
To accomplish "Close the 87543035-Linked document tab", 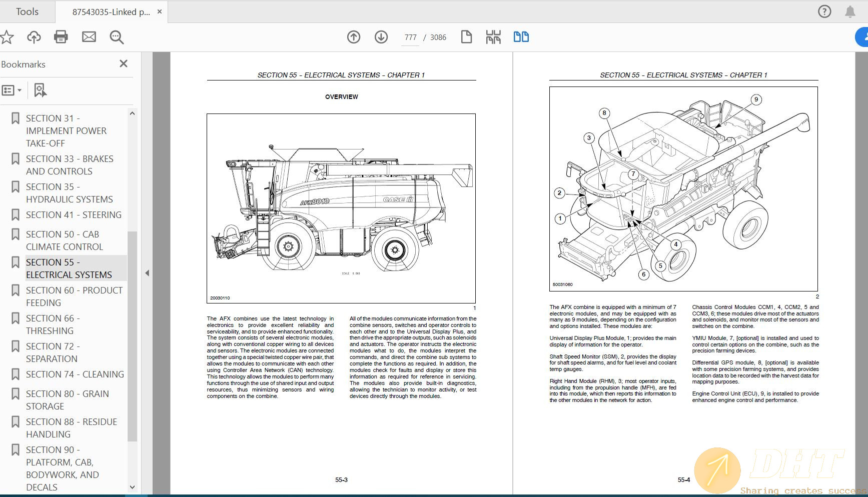I will (160, 11).
